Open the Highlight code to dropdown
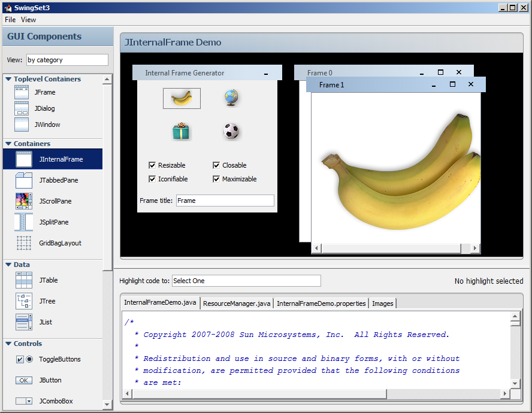The height and width of the screenshot is (413, 532). pyautogui.click(x=246, y=281)
